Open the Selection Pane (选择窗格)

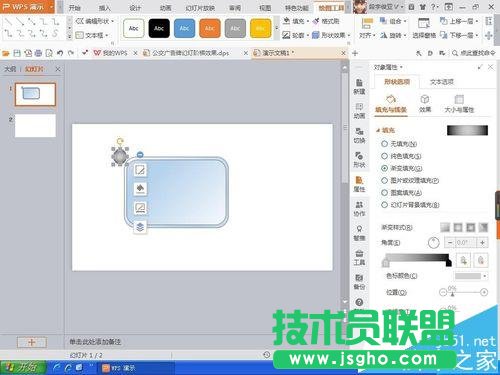[424, 28]
